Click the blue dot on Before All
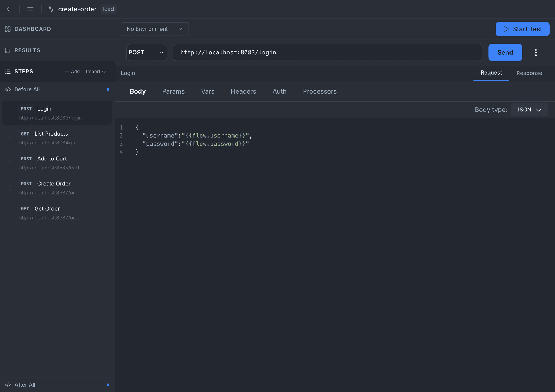Image resolution: width=555 pixels, height=392 pixels. 108,89
